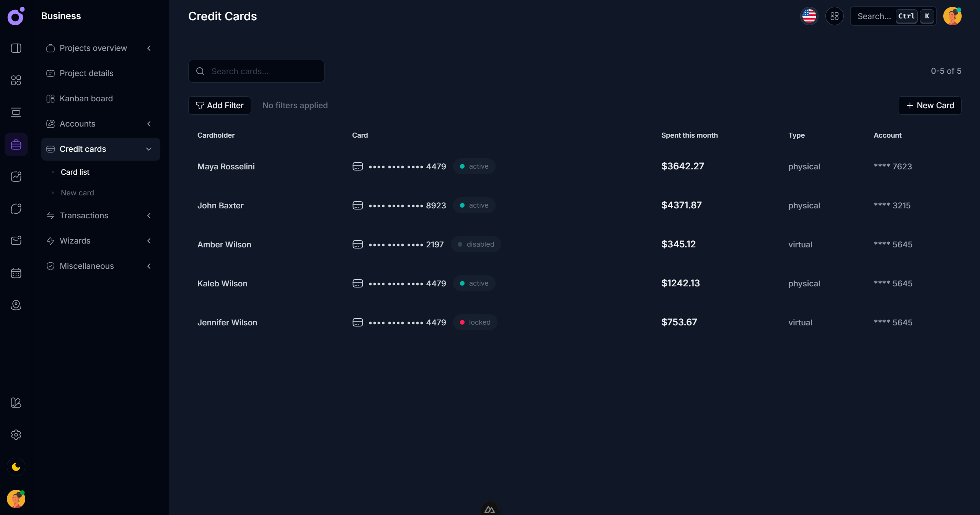The width and height of the screenshot is (980, 515).
Task: Click the map pin location icon in rail
Action: click(16, 305)
